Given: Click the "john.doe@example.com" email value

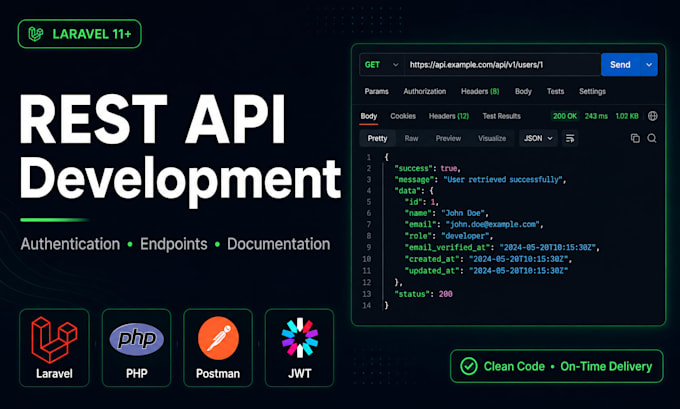Looking at the screenshot, I should point(492,224).
